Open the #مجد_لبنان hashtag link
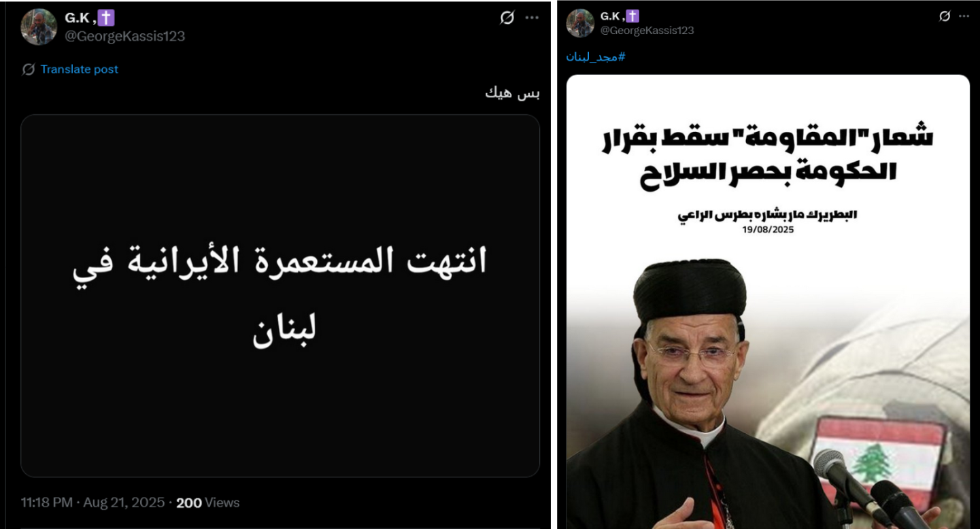 pos(596,57)
